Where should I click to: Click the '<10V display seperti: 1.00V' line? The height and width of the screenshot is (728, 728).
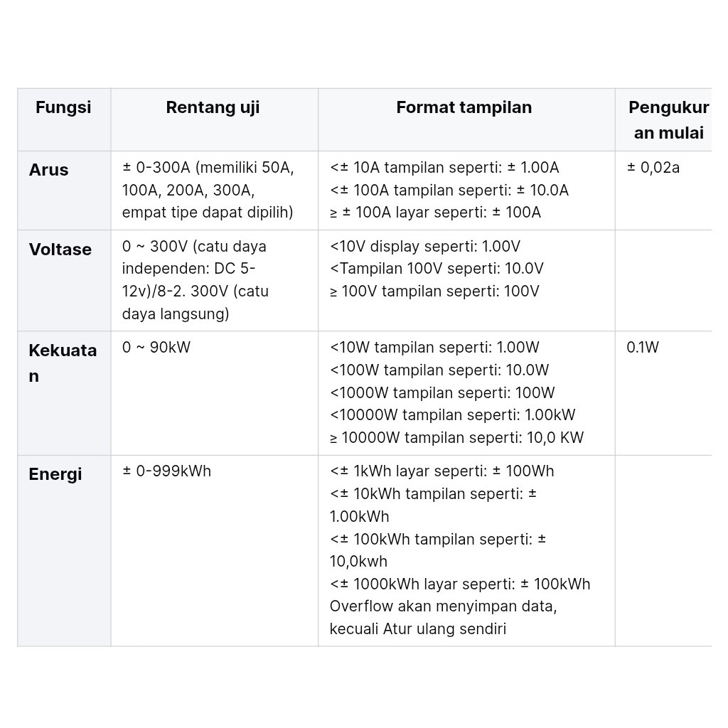click(x=425, y=247)
